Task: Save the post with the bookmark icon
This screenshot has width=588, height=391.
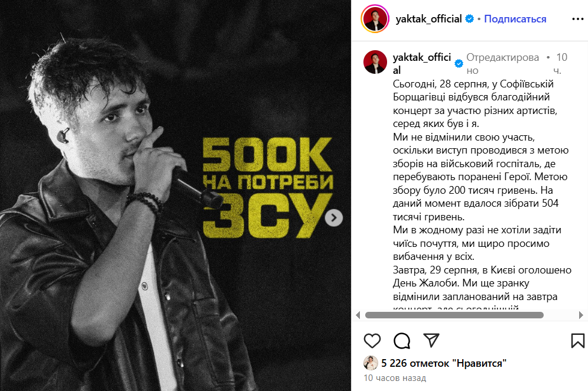Action: [577, 340]
